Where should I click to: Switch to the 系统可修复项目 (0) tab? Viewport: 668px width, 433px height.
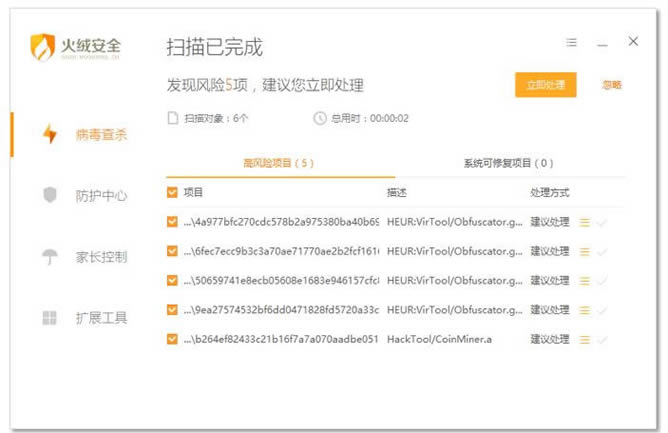[508, 163]
